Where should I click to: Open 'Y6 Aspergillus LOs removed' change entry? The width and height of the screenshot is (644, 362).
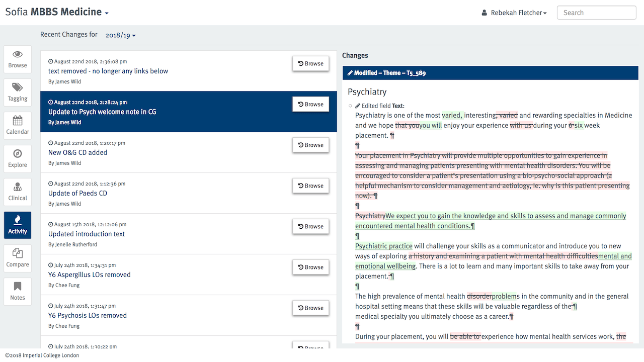tap(89, 275)
